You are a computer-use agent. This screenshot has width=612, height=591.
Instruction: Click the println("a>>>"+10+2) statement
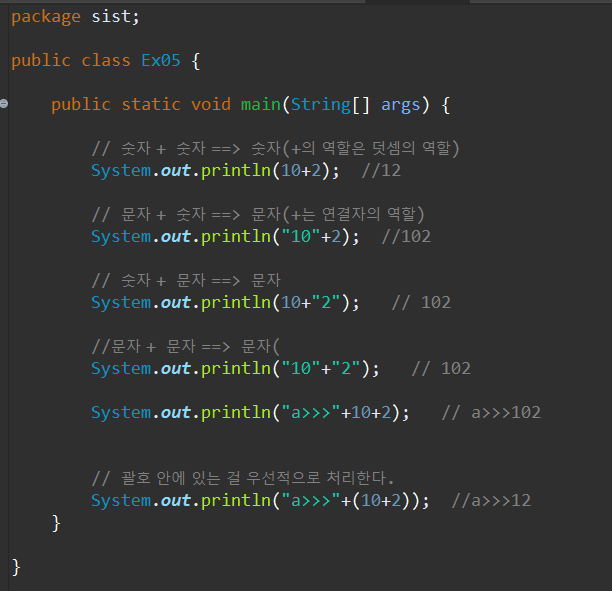[x=250, y=413]
